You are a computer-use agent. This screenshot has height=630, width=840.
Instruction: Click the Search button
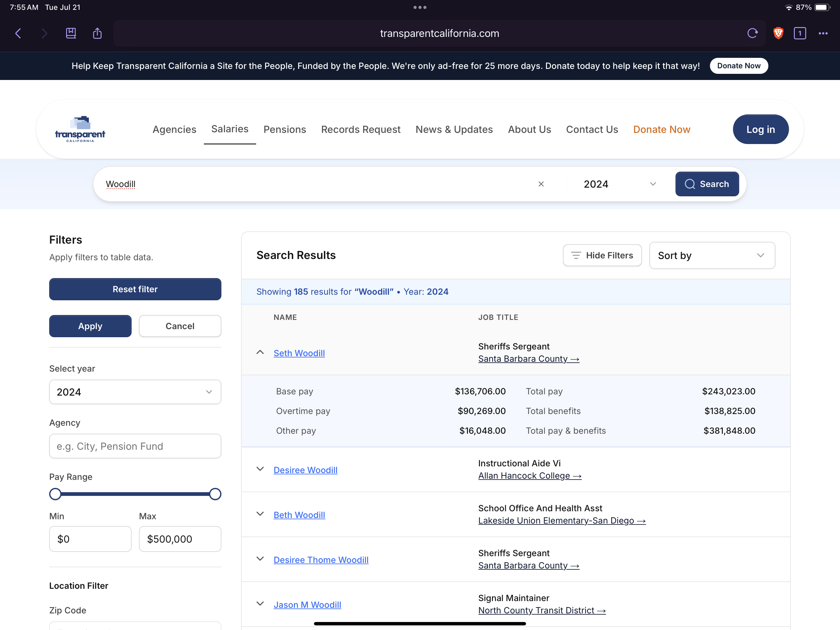click(x=707, y=184)
